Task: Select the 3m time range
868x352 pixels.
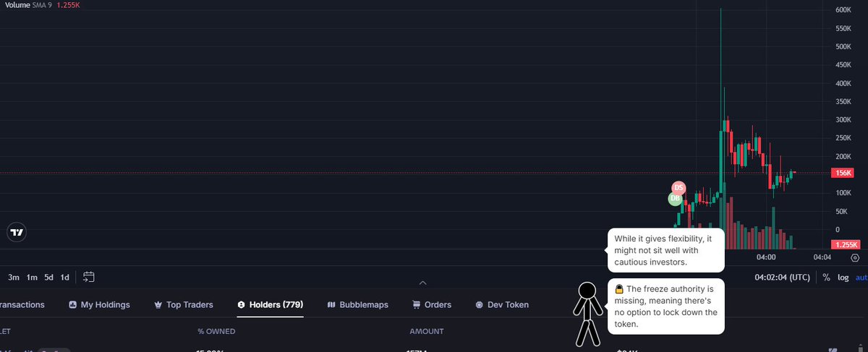Action: click(14, 277)
